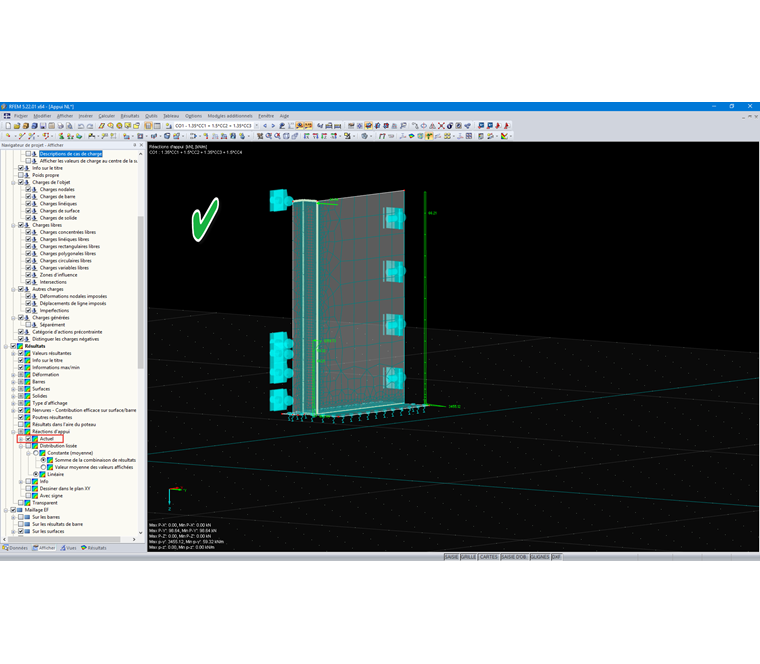Image resolution: width=760 pixels, height=664 pixels.
Task: Toggle the Actuel checkbox under Réactions d'appui
Action: pyautogui.click(x=28, y=439)
